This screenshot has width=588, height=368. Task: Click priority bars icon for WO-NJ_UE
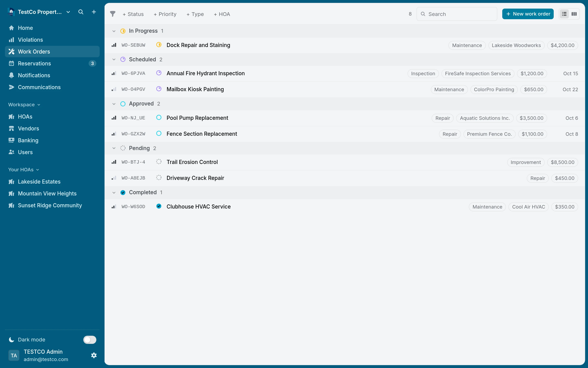114,118
